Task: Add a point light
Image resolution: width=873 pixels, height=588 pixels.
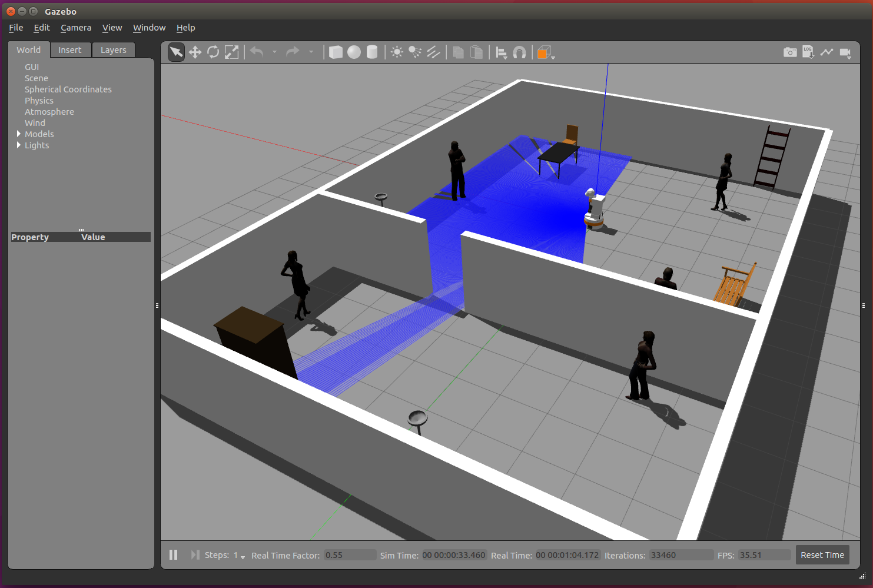Action: click(397, 52)
